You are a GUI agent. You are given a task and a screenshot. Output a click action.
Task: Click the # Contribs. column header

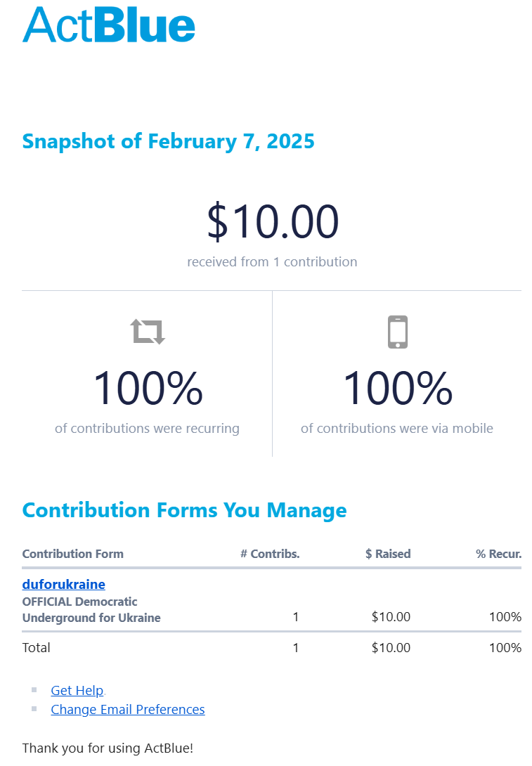(x=270, y=554)
